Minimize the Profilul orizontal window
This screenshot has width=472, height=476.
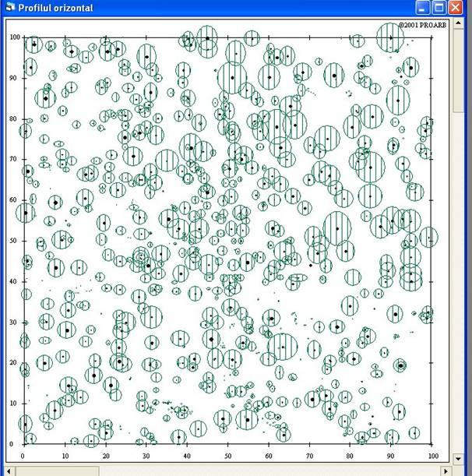(x=422, y=8)
